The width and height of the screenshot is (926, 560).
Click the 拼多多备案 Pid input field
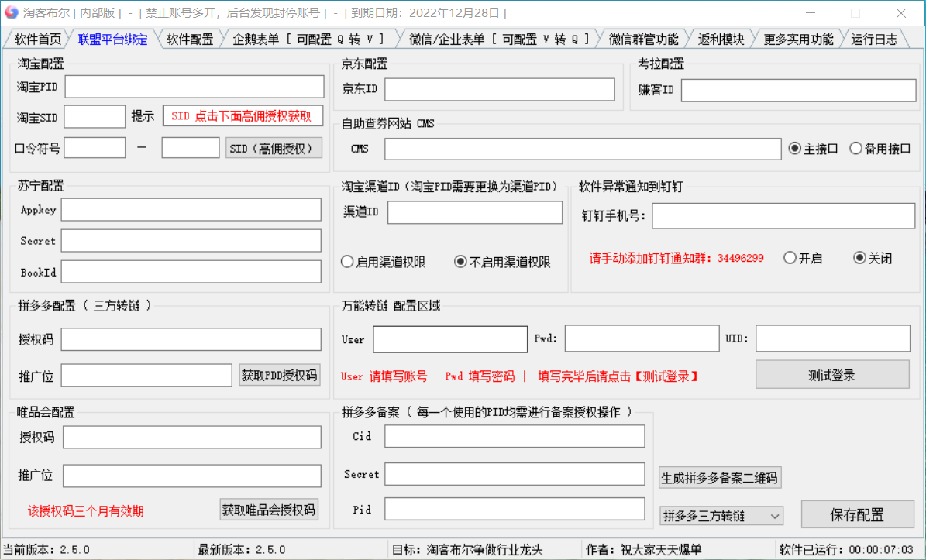coord(515,509)
